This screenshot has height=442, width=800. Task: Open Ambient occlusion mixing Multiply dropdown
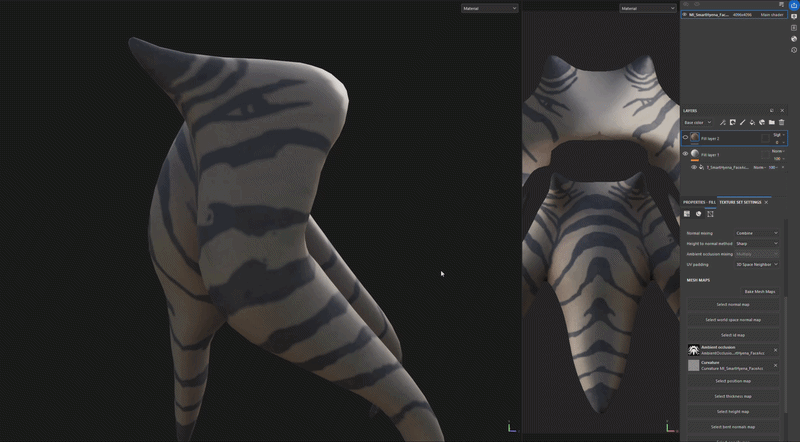[757, 254]
